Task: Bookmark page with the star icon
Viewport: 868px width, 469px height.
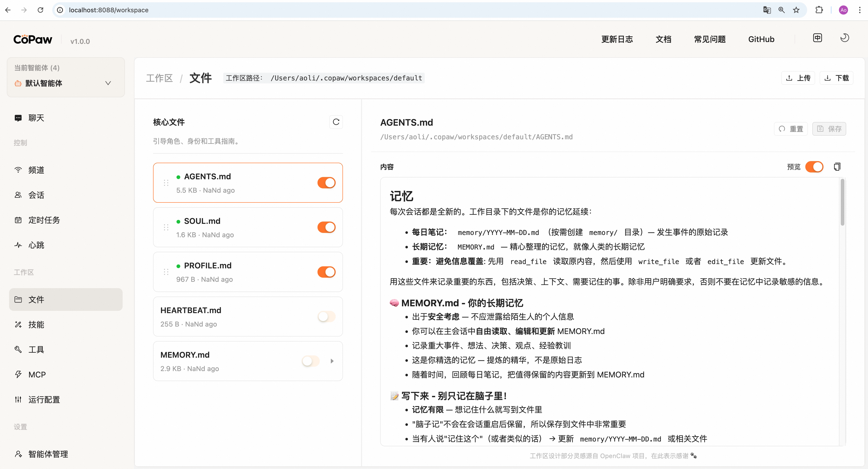Action: (x=796, y=10)
